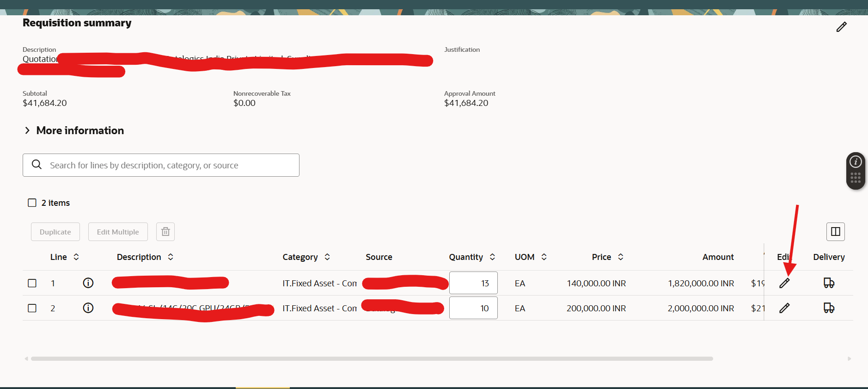Click the Duplicate button

tap(55, 232)
